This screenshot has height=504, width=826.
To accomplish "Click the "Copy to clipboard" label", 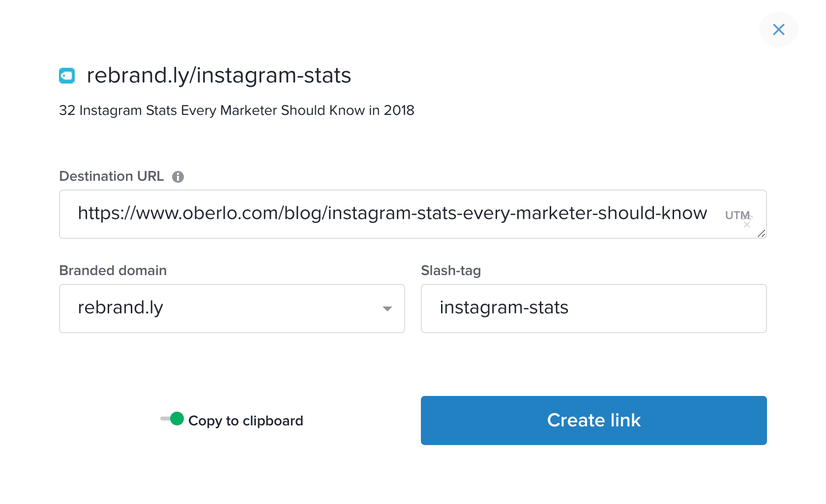I will (x=245, y=421).
